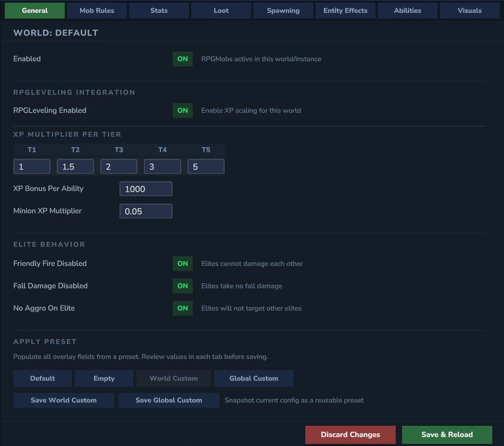Image resolution: width=504 pixels, height=446 pixels.
Task: Switch to the General tab
Action: (x=35, y=11)
